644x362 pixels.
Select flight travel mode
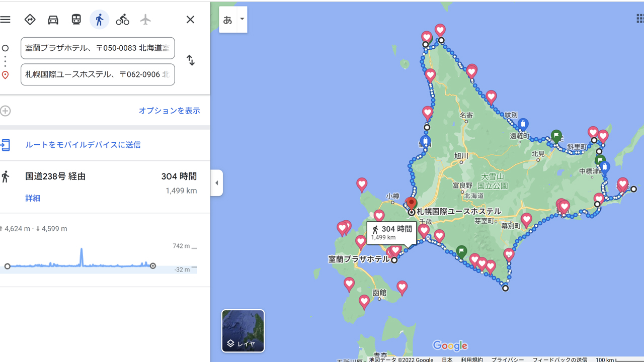point(145,20)
